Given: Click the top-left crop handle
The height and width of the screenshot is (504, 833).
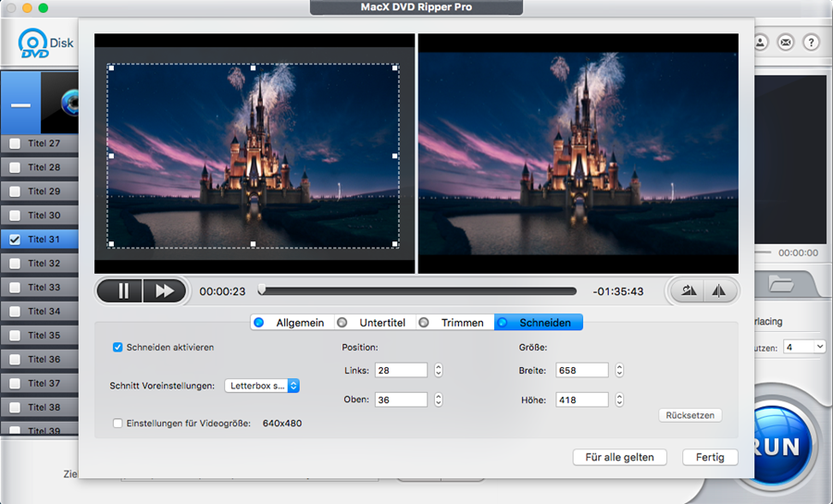Looking at the screenshot, I should (111, 68).
